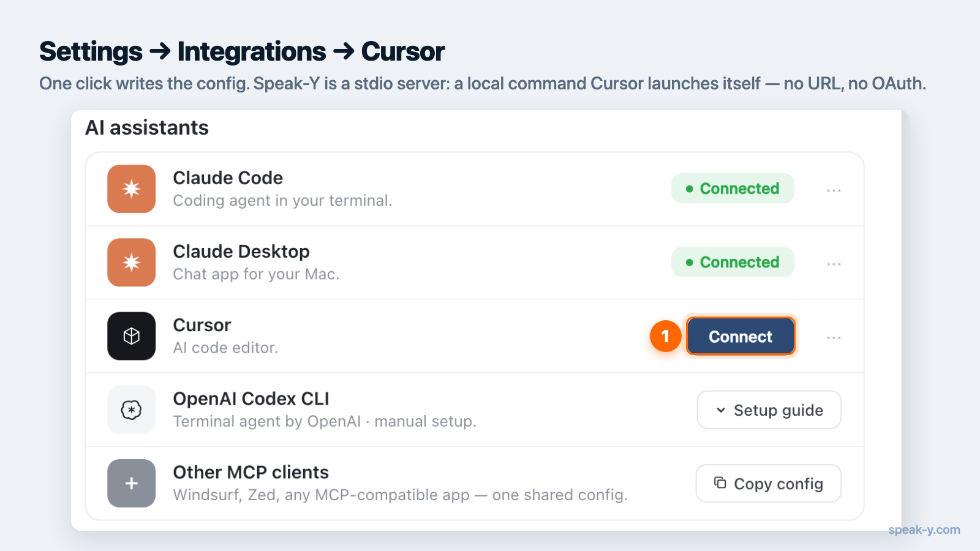
Task: Open the more options menu for Claude Desktop
Action: pyautogui.click(x=834, y=264)
